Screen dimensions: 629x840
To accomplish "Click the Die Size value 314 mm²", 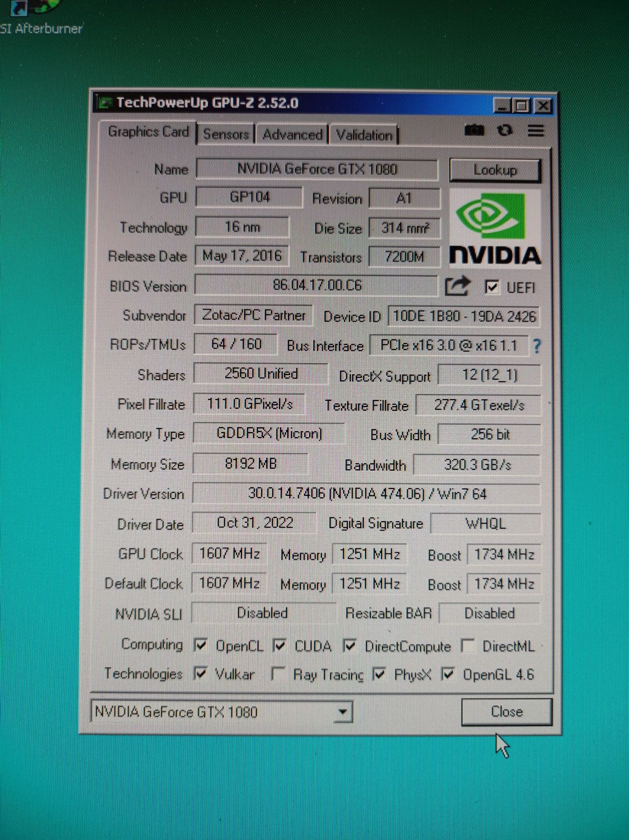I will 404,228.
